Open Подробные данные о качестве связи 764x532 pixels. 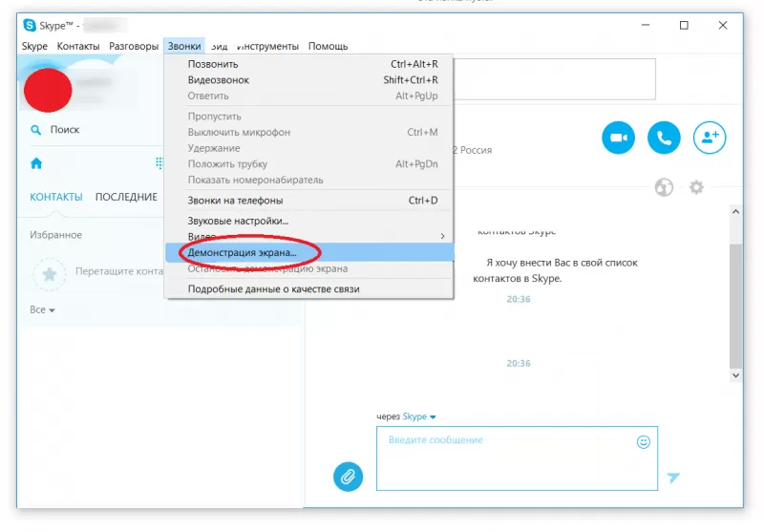point(308,288)
